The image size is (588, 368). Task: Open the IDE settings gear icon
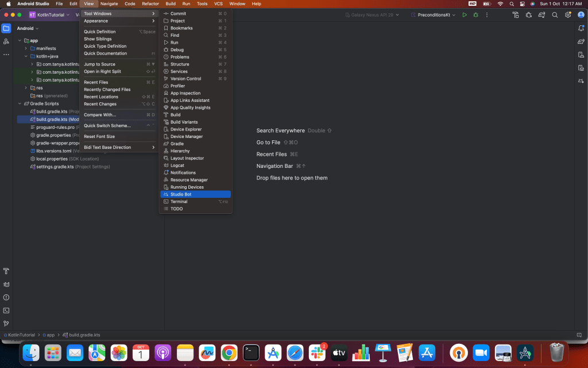568,15
